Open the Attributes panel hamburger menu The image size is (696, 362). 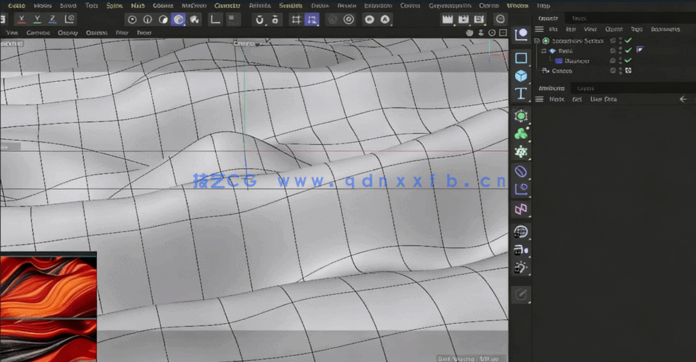click(539, 99)
